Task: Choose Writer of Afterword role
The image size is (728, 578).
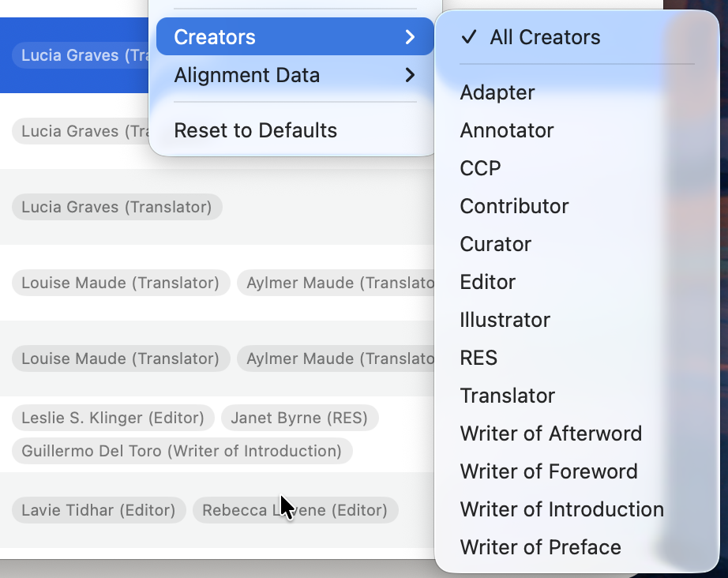Action: (x=576, y=433)
